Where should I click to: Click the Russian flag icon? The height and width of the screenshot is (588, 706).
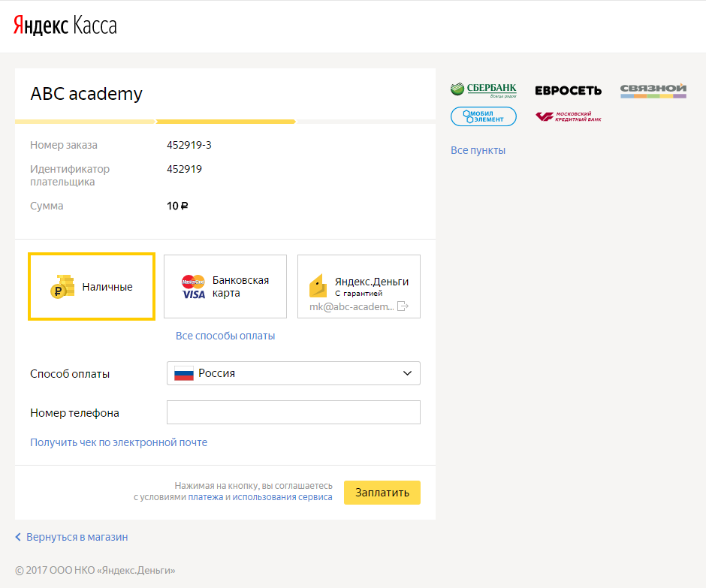click(184, 373)
